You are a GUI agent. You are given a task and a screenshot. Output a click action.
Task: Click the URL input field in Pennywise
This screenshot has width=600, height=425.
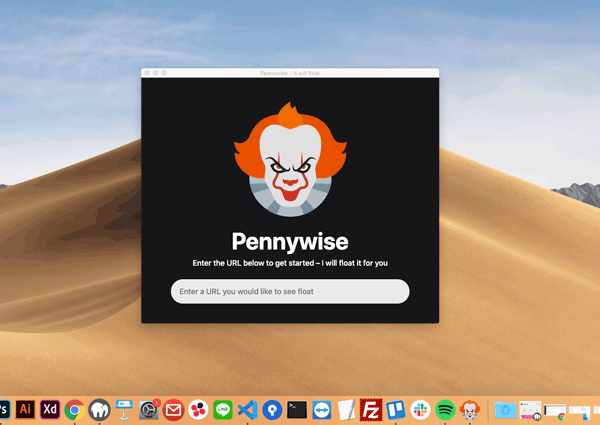coord(290,291)
